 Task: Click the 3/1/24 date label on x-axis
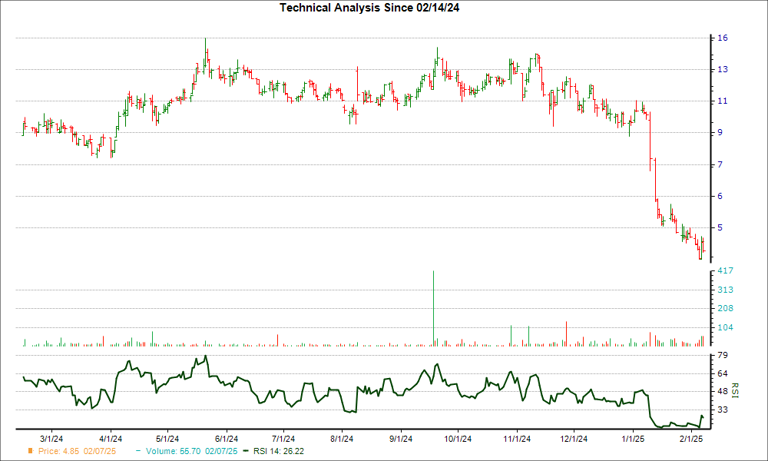[53, 437]
